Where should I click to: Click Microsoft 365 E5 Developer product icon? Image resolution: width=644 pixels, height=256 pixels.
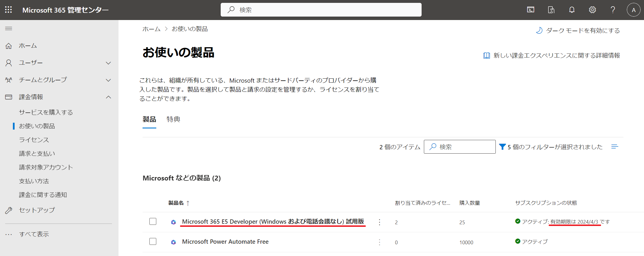click(173, 222)
